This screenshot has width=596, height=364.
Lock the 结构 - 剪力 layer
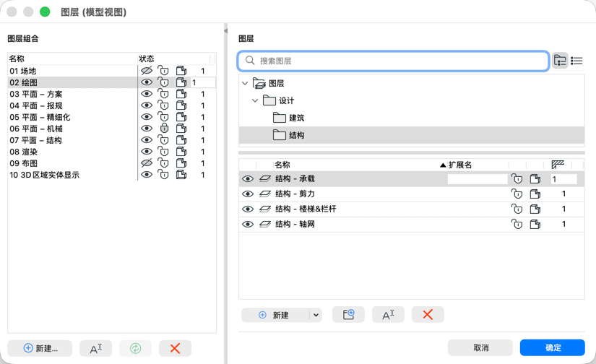(x=517, y=194)
